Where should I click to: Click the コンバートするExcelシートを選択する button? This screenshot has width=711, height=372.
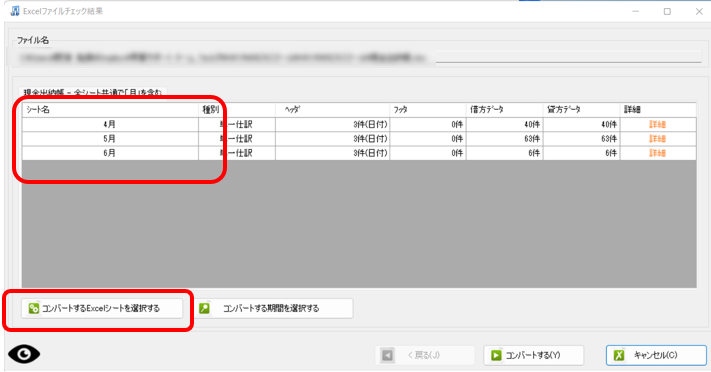pos(102,308)
